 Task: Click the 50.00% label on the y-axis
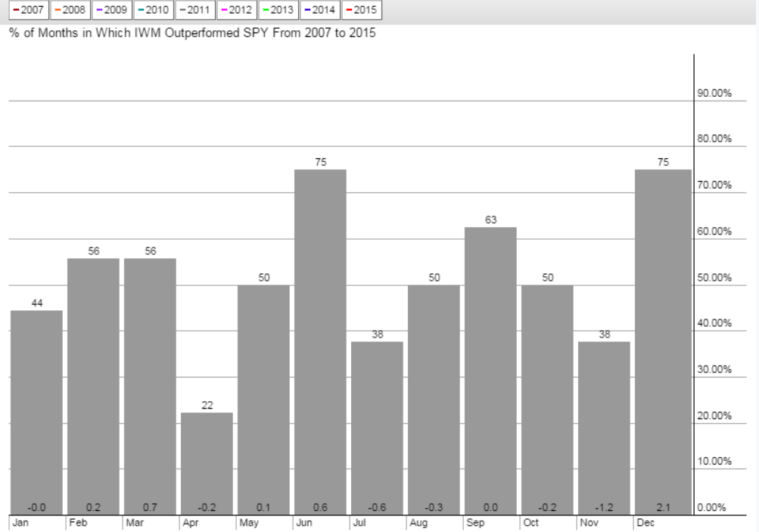tap(713, 278)
